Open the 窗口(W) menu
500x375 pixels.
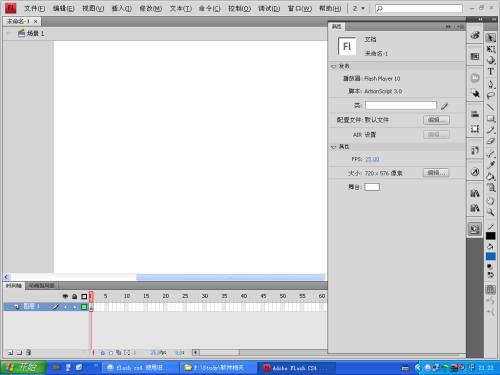pos(300,8)
